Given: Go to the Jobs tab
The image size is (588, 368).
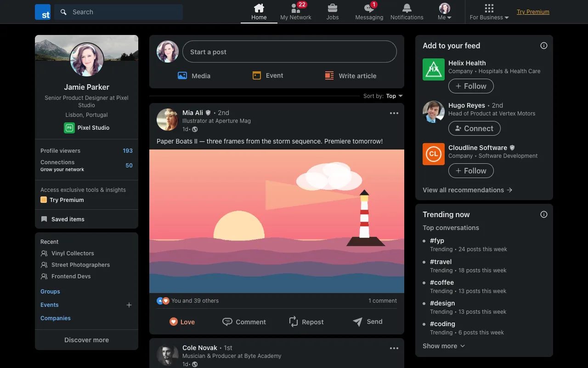Looking at the screenshot, I should 333,12.
